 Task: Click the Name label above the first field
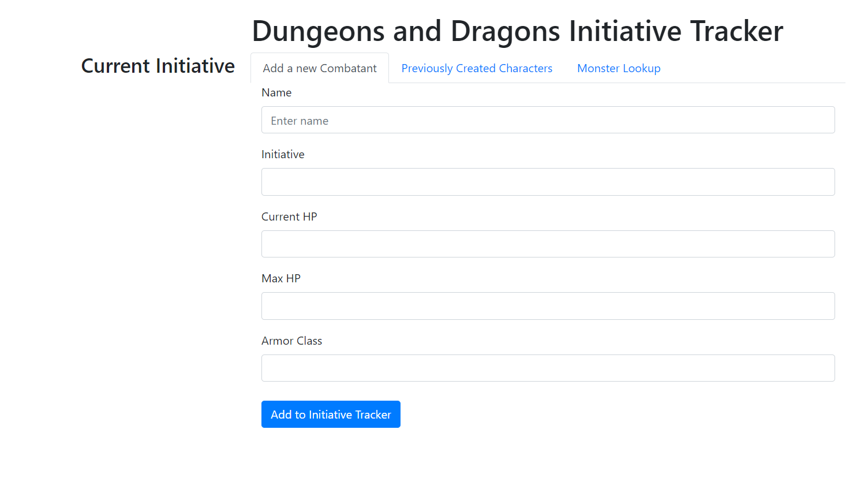pyautogui.click(x=276, y=92)
